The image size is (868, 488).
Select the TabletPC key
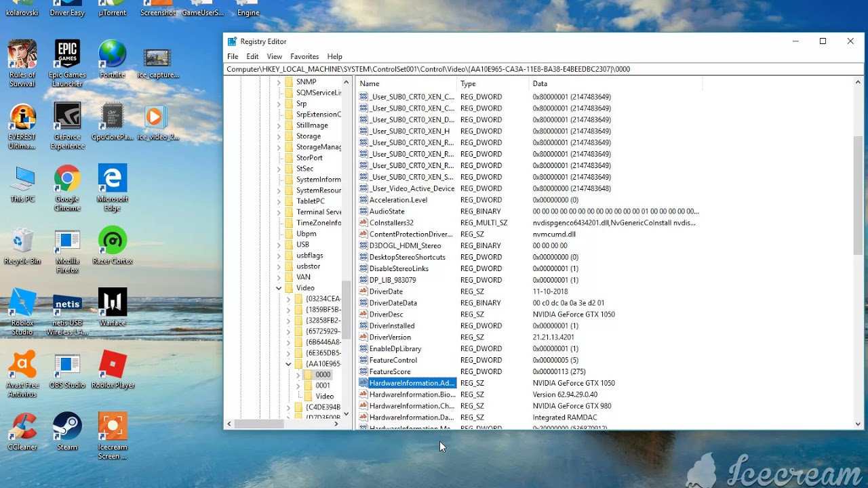click(311, 201)
